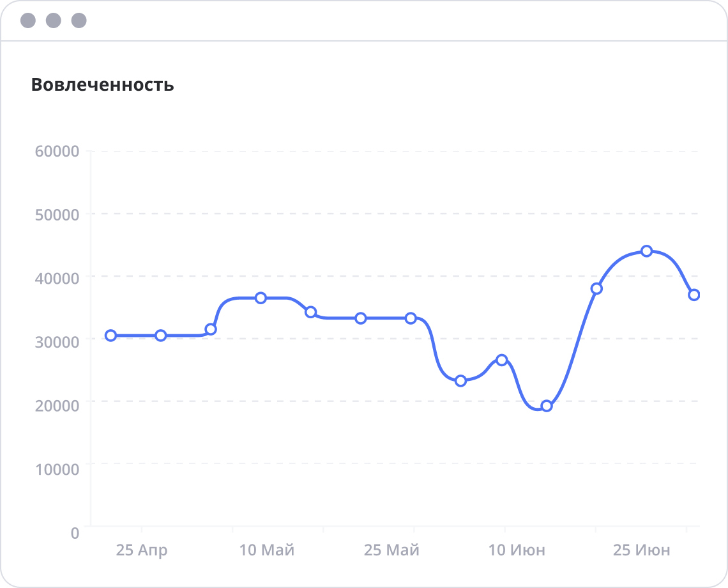Select the 25 Май date label
728x588 pixels.
(391, 550)
